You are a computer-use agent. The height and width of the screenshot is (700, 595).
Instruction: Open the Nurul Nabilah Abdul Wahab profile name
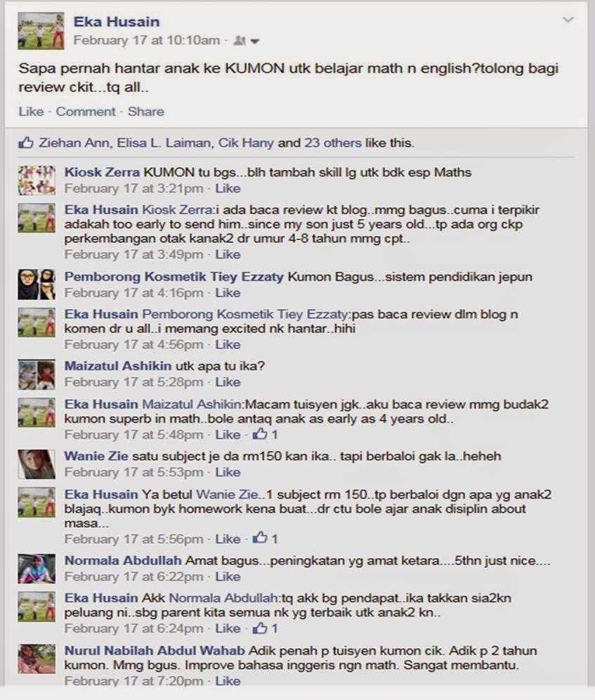155,650
